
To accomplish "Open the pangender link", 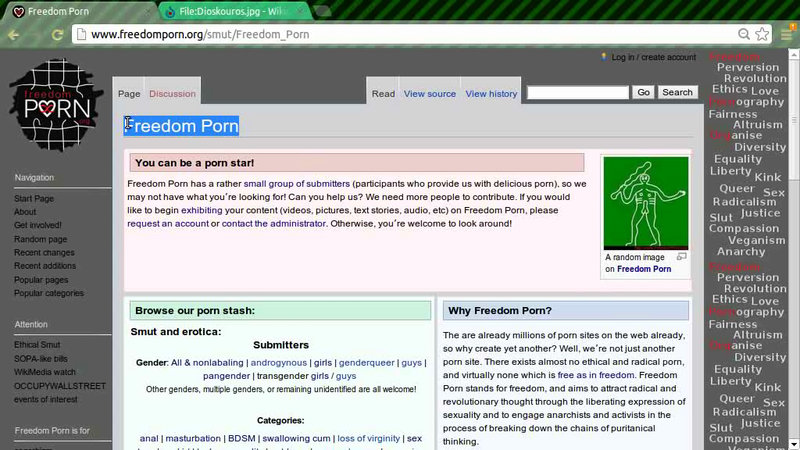I will 227,376.
